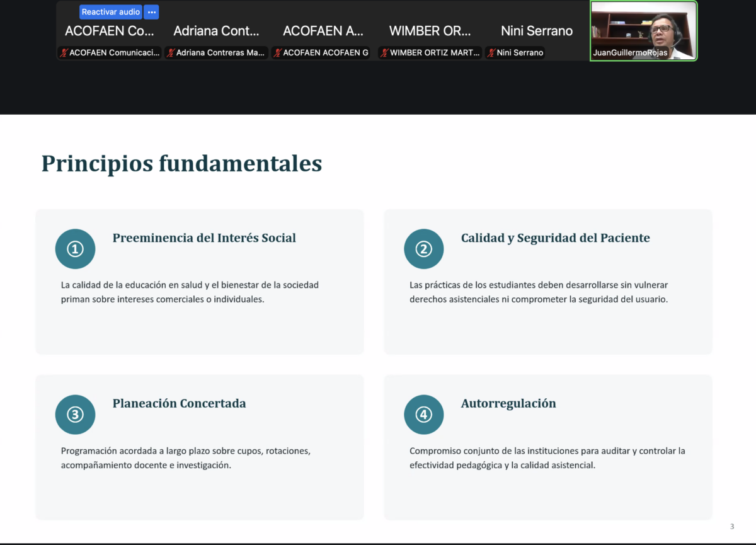Screen dimensions: 756x545
Task: Select the ACOFAEN Comunicaciones participant tile
Action: pos(110,31)
